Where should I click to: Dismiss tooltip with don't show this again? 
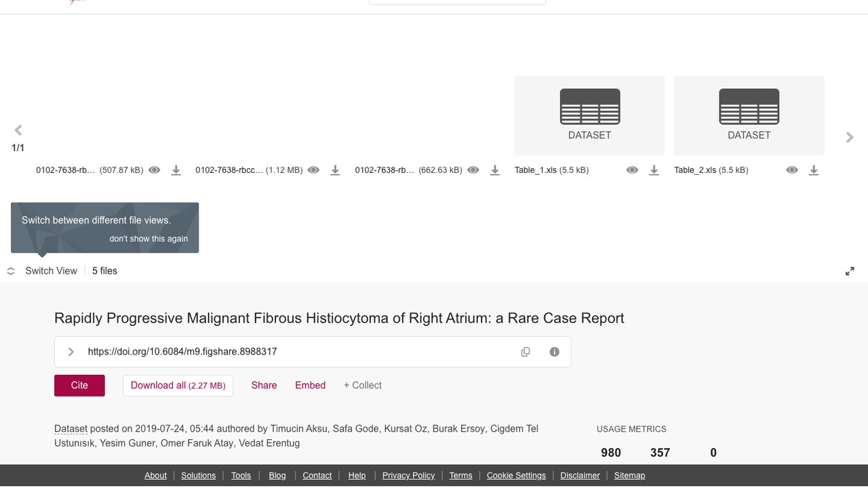pyautogui.click(x=149, y=239)
